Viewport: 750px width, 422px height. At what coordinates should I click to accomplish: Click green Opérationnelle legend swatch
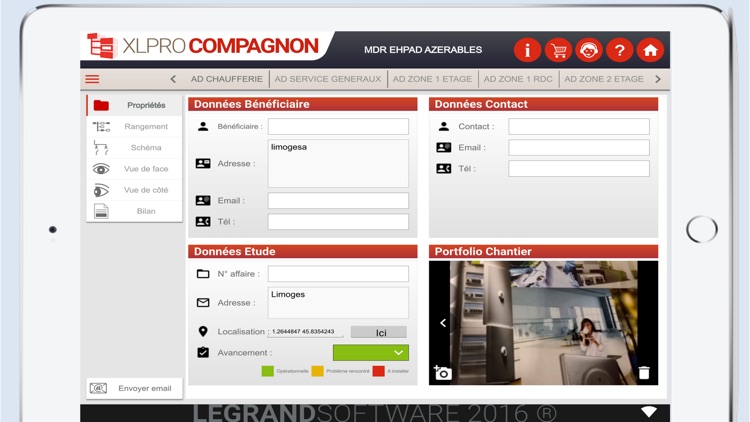pyautogui.click(x=268, y=371)
